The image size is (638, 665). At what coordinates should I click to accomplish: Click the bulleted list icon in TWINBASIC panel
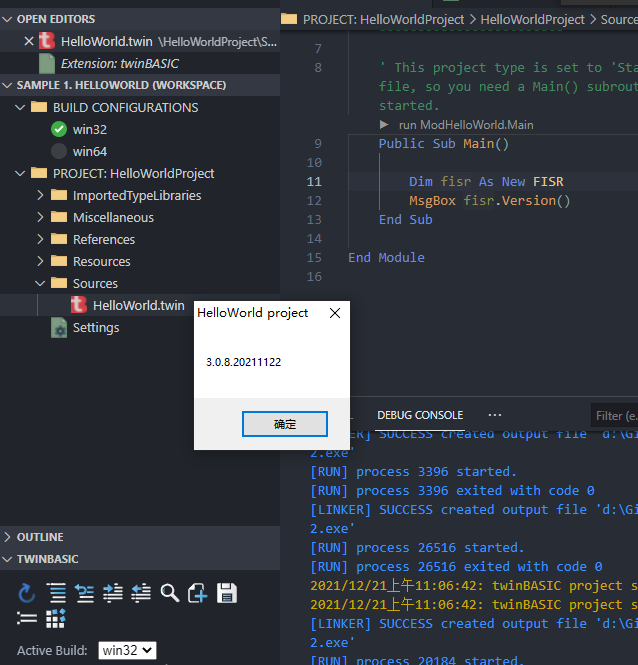point(27,618)
